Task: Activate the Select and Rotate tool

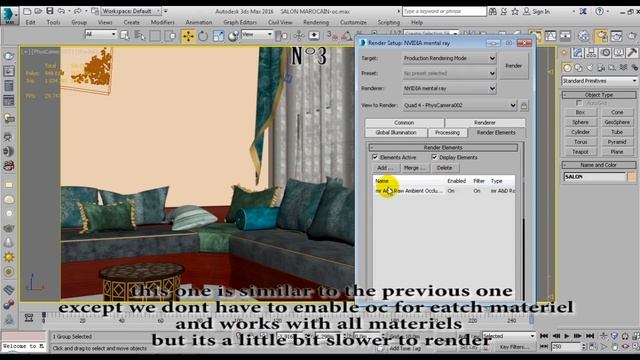Action: point(203,36)
